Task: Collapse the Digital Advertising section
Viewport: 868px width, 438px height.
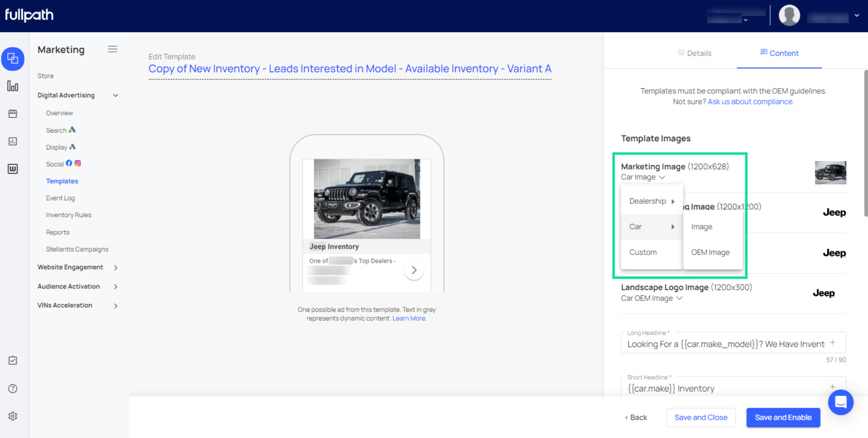Action: pyautogui.click(x=115, y=95)
